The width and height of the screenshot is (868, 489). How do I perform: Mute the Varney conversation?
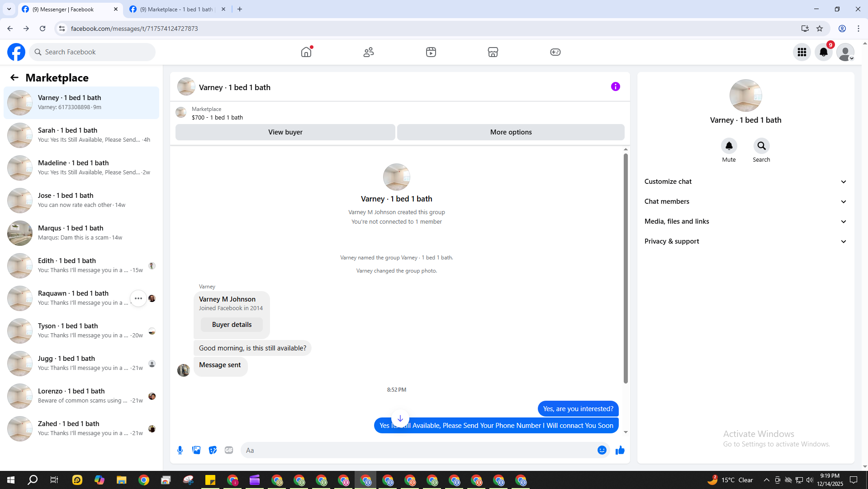(x=729, y=146)
